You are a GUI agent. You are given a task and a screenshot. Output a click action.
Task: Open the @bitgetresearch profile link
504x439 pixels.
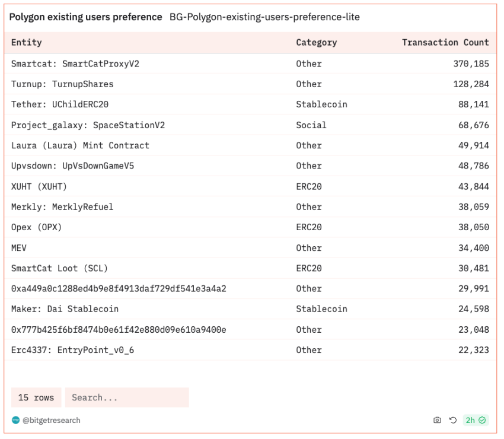click(51, 421)
